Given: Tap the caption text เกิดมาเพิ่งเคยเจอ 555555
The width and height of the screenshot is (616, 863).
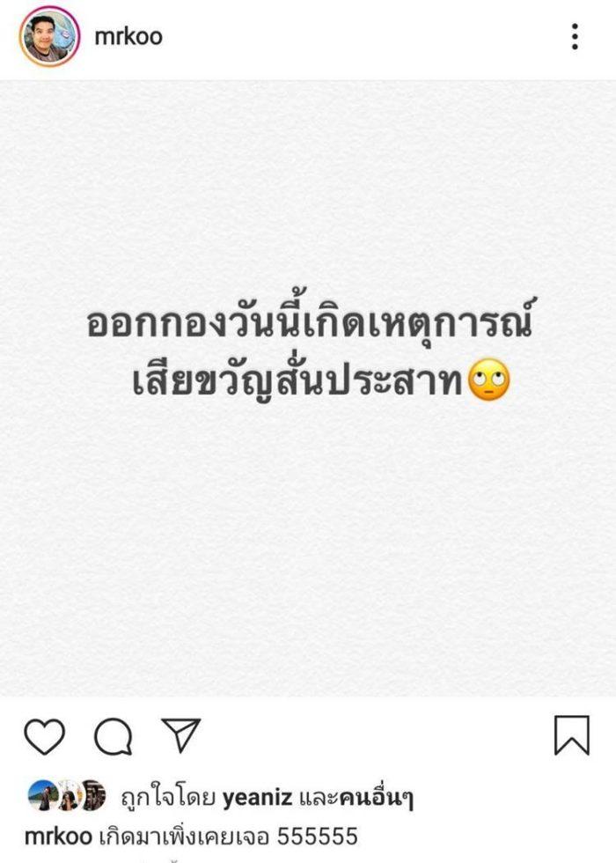Looking at the screenshot, I should click(228, 837).
